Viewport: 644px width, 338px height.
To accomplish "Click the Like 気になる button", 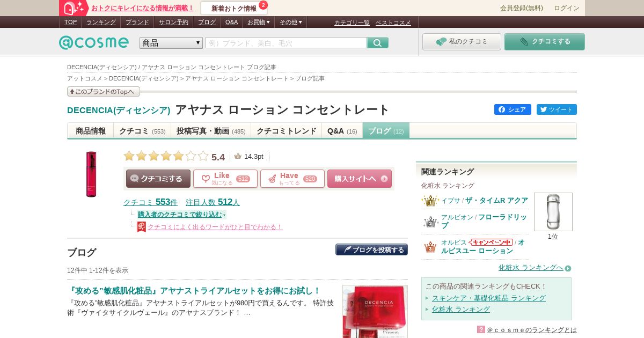I will (x=225, y=179).
